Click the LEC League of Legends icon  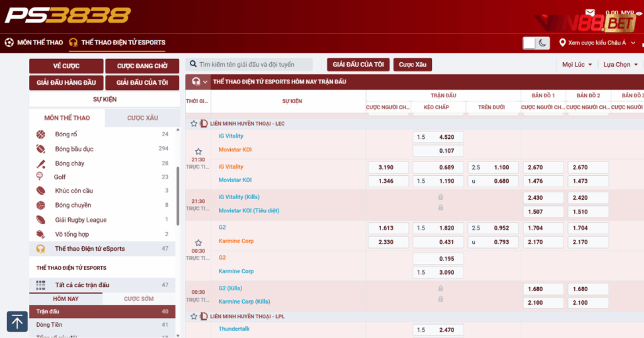[203, 124]
